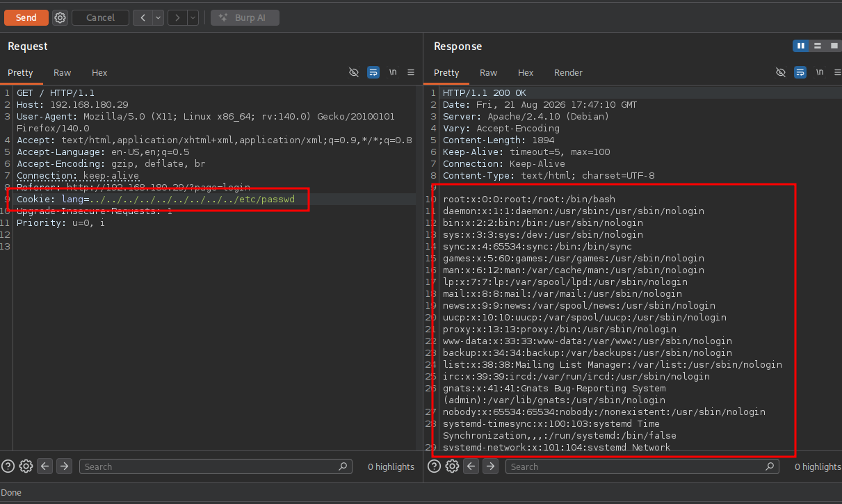Viewport: 842px width, 504px height.
Task: Switch Request panel to Raw tab
Action: click(x=63, y=72)
